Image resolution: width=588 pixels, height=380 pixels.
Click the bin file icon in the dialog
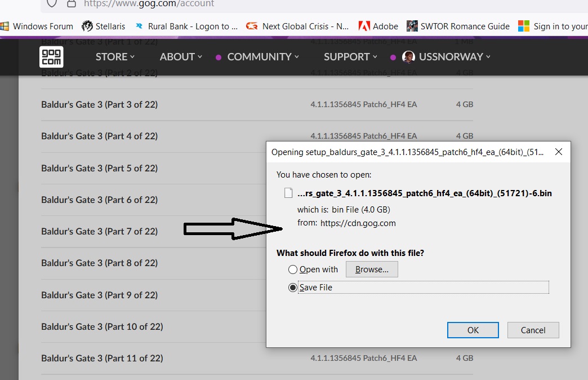click(x=288, y=193)
